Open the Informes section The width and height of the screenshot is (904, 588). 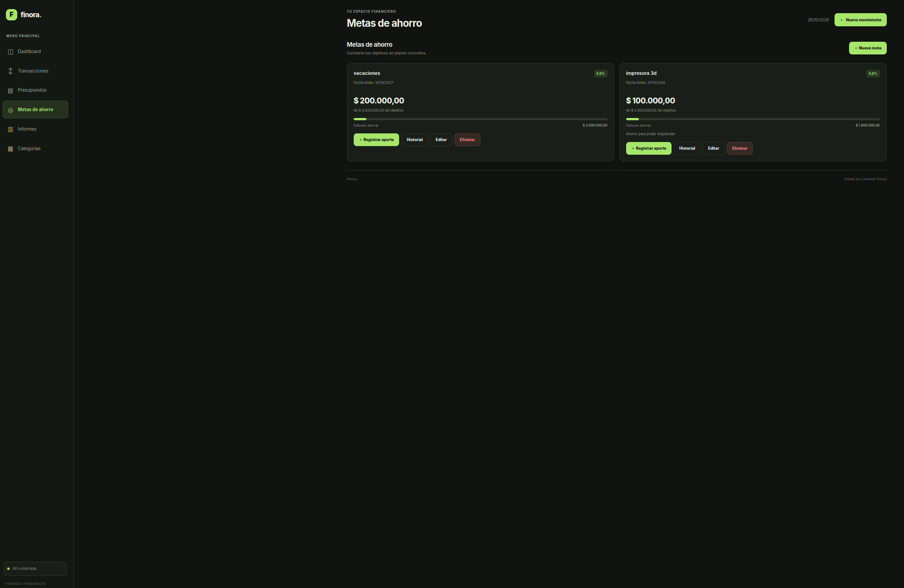click(x=35, y=129)
